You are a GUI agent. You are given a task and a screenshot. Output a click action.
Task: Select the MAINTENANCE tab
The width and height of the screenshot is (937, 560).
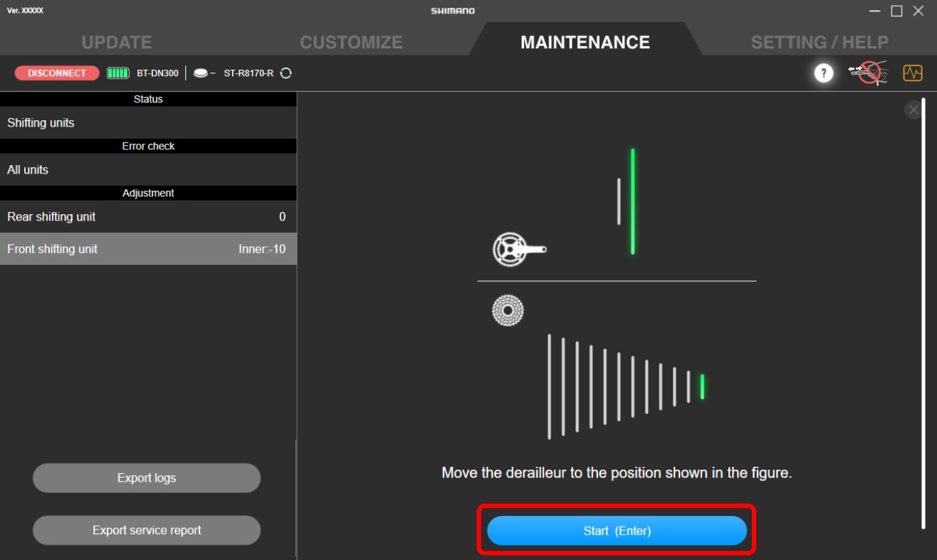(585, 42)
